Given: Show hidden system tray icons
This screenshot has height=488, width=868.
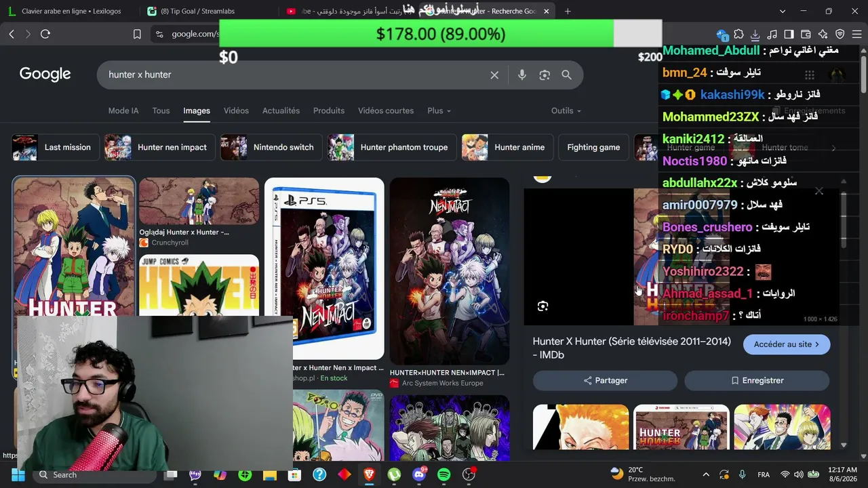Looking at the screenshot, I should [x=706, y=474].
